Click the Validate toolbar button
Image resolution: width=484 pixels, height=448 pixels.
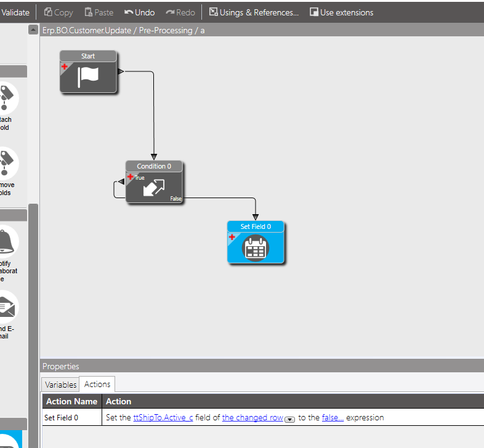click(x=15, y=12)
